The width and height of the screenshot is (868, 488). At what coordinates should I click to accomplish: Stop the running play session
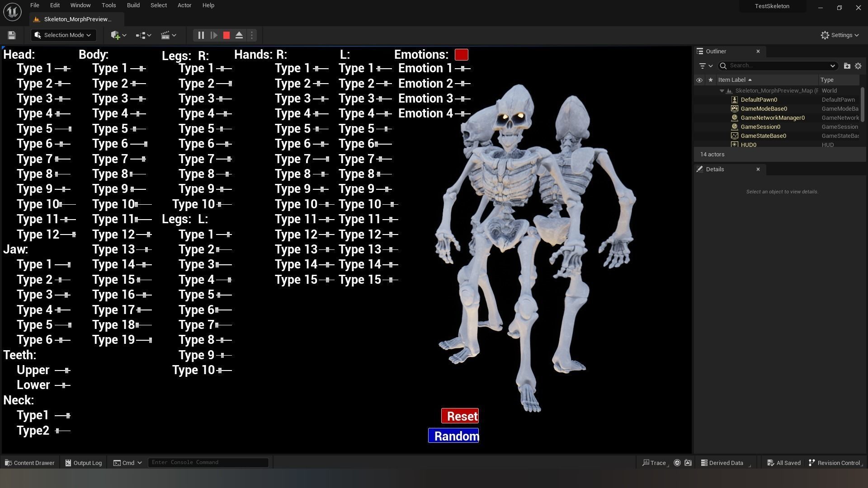(226, 35)
